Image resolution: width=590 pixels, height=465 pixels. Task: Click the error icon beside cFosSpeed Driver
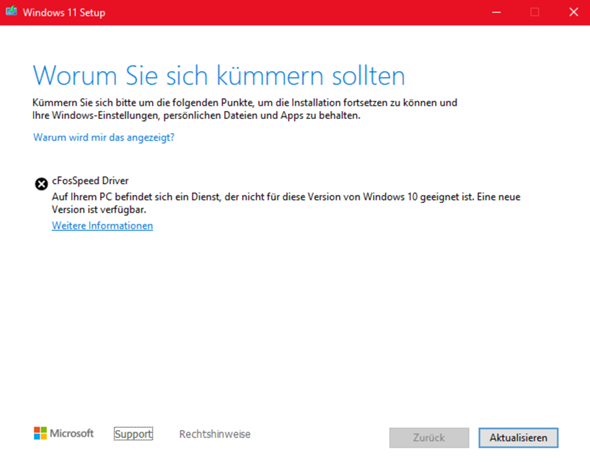41,184
